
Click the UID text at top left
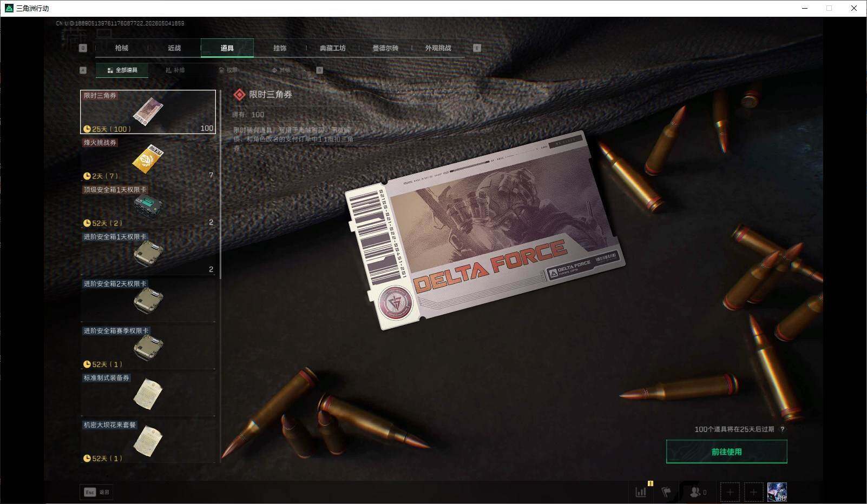click(x=120, y=23)
